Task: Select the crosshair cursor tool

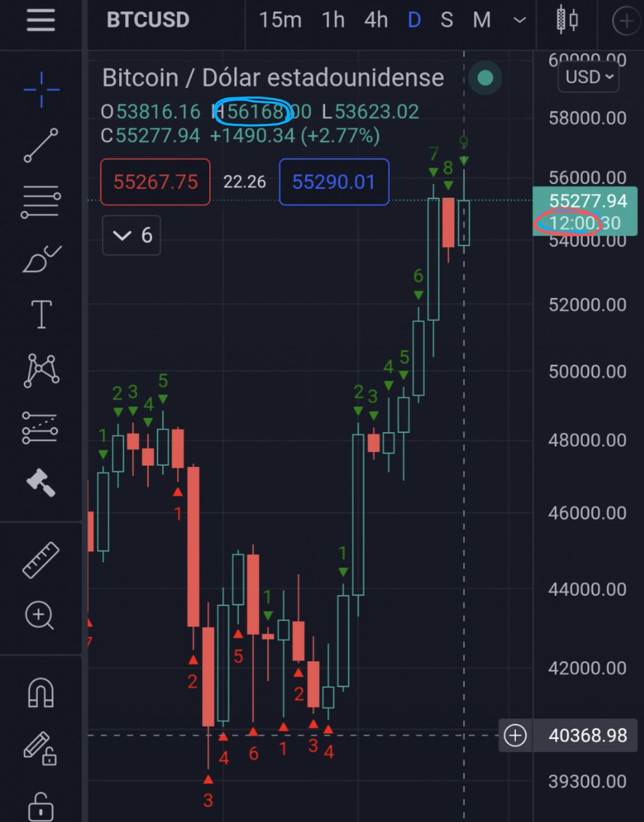Action: [x=41, y=89]
